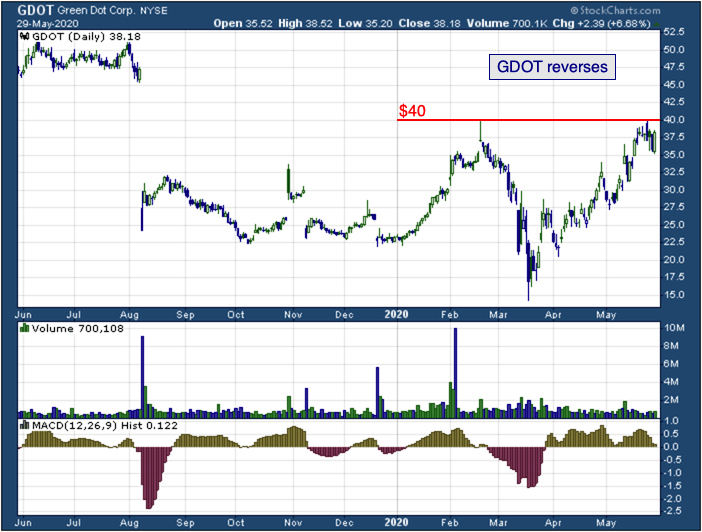
Task: Click the 0.0 MACD axis label
Action: (672, 447)
